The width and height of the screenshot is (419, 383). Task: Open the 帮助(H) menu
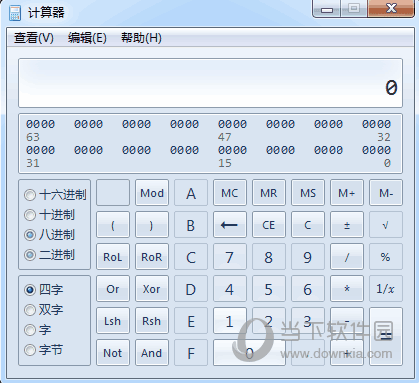[141, 38]
